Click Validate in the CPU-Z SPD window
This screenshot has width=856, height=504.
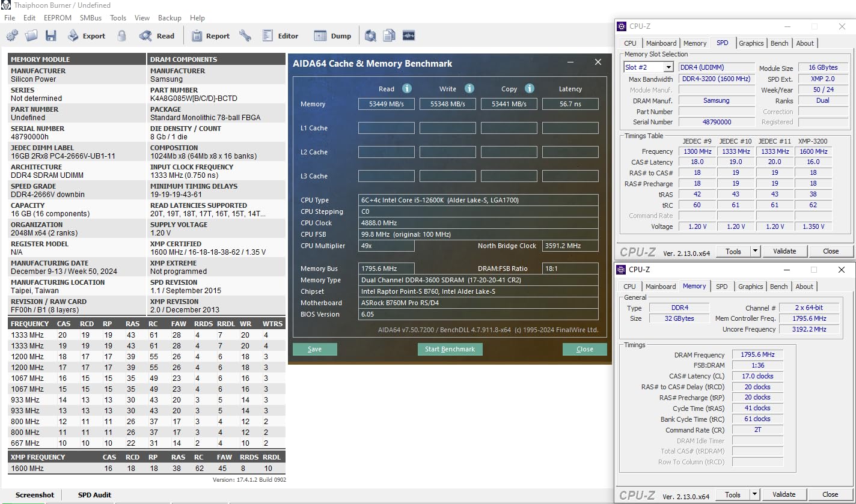784,251
